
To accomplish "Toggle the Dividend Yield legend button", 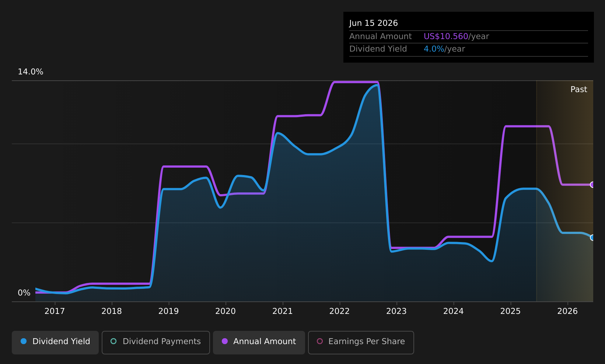I will tap(55, 342).
